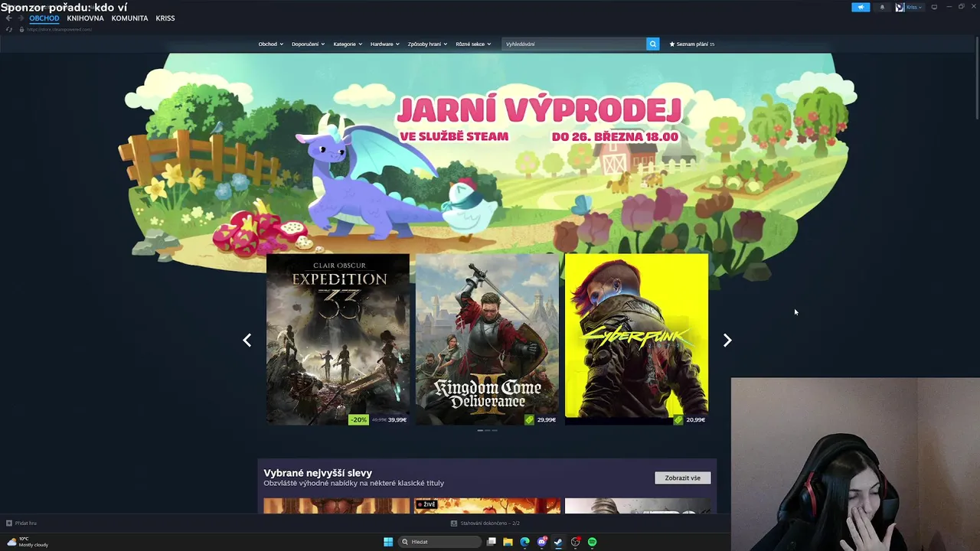Show previous carousel games
The height and width of the screenshot is (551, 980).
(x=247, y=340)
